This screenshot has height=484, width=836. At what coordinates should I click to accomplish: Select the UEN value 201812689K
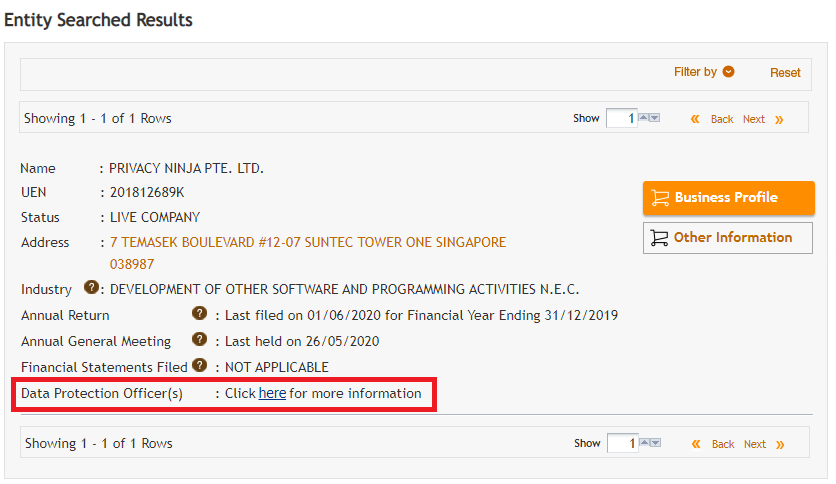pyautogui.click(x=147, y=192)
